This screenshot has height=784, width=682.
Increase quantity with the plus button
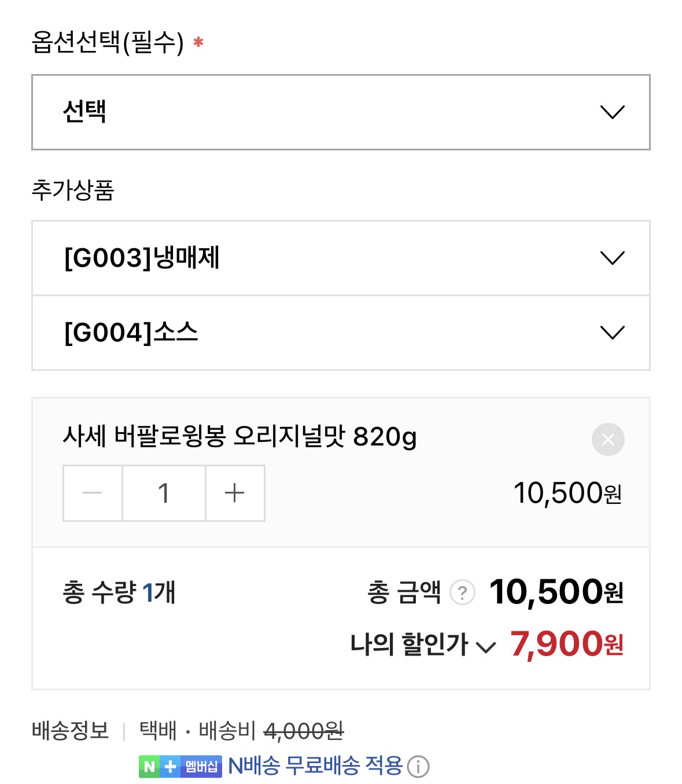(x=235, y=494)
